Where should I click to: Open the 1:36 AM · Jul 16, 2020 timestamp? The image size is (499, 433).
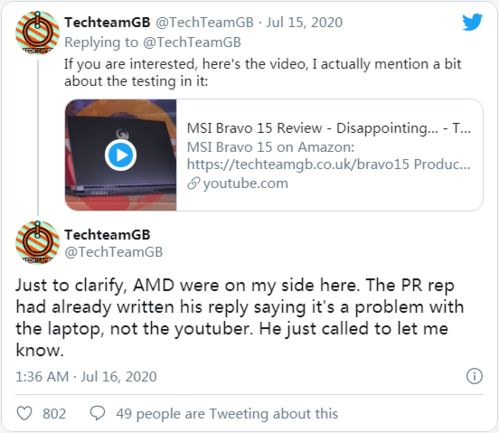pos(86,377)
